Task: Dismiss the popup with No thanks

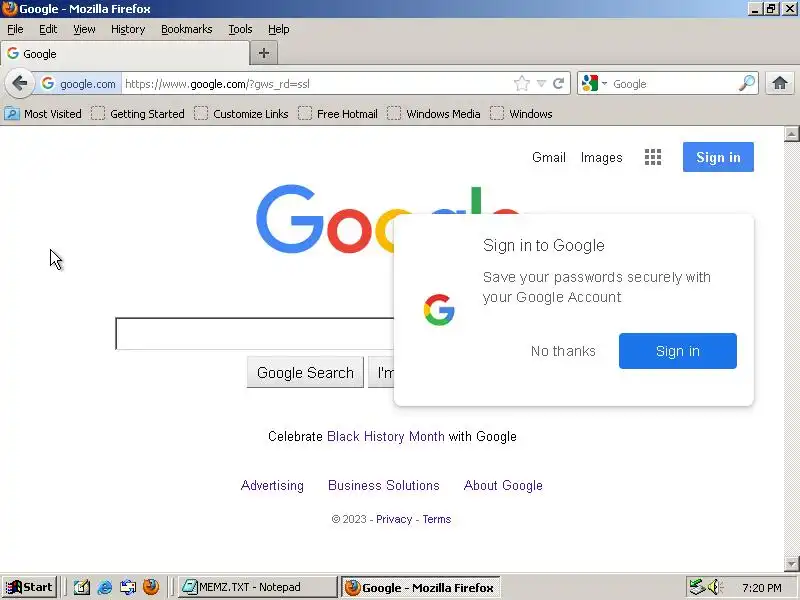Action: click(563, 351)
